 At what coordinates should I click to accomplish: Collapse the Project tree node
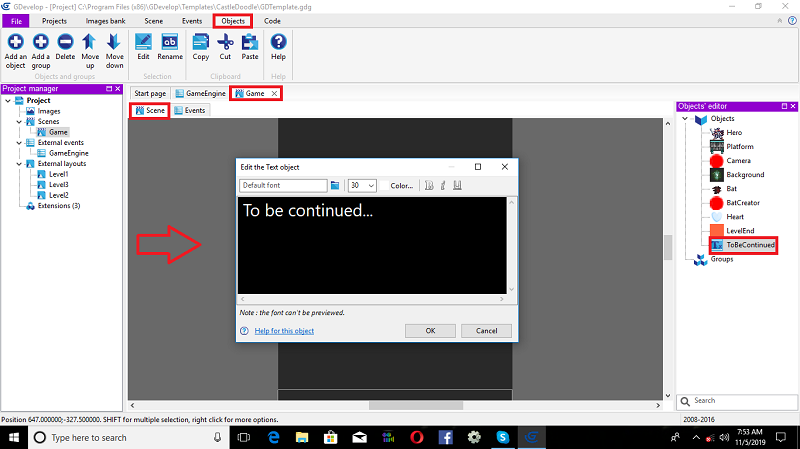point(8,101)
